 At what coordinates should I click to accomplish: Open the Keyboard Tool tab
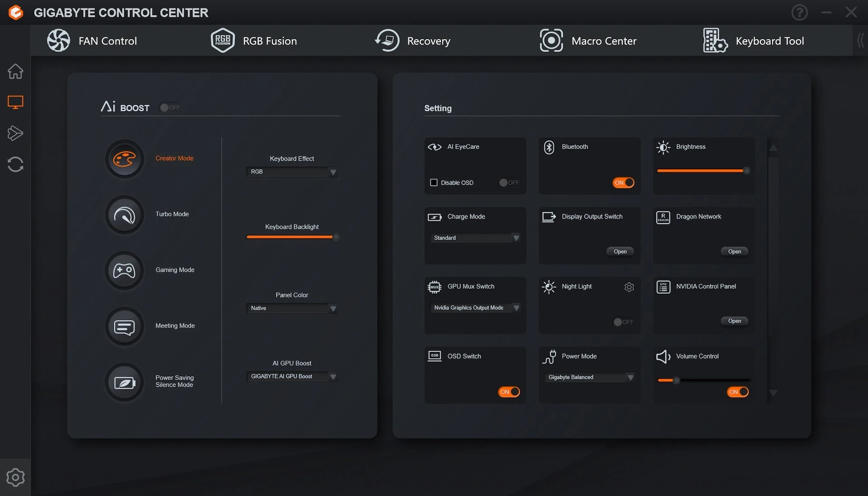click(x=754, y=41)
